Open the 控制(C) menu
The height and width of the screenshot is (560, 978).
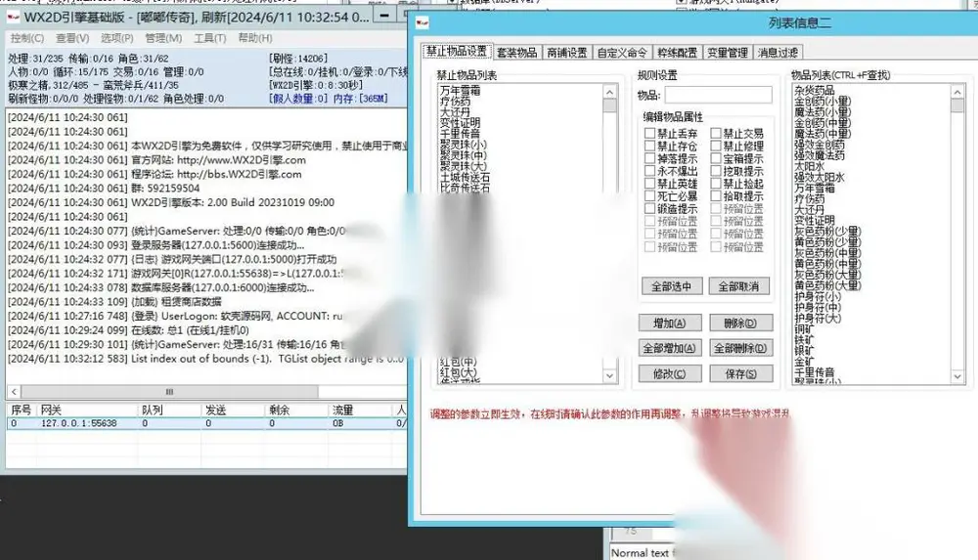(x=26, y=38)
